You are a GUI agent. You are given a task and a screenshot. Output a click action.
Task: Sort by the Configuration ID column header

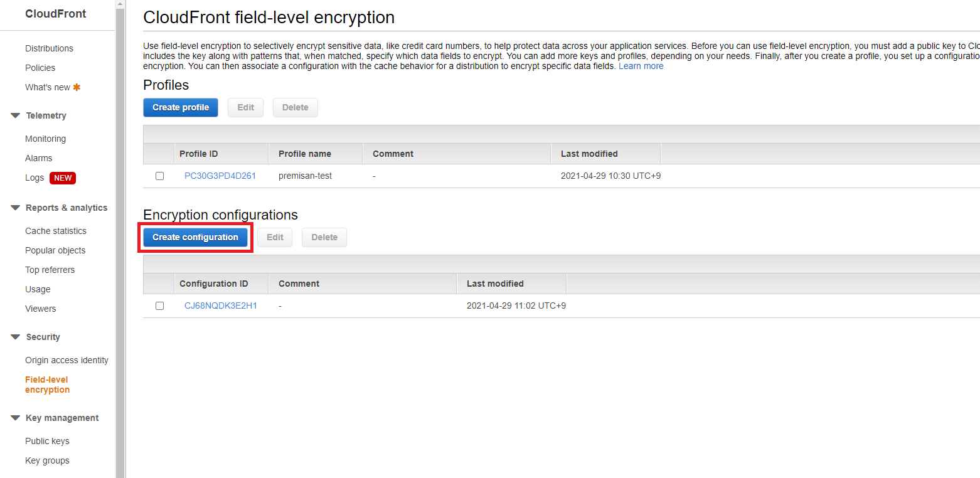point(221,284)
